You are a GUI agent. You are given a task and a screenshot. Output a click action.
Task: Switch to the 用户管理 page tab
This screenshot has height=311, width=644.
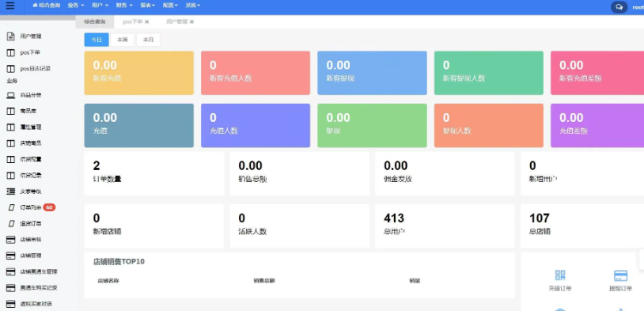pyautogui.click(x=176, y=21)
